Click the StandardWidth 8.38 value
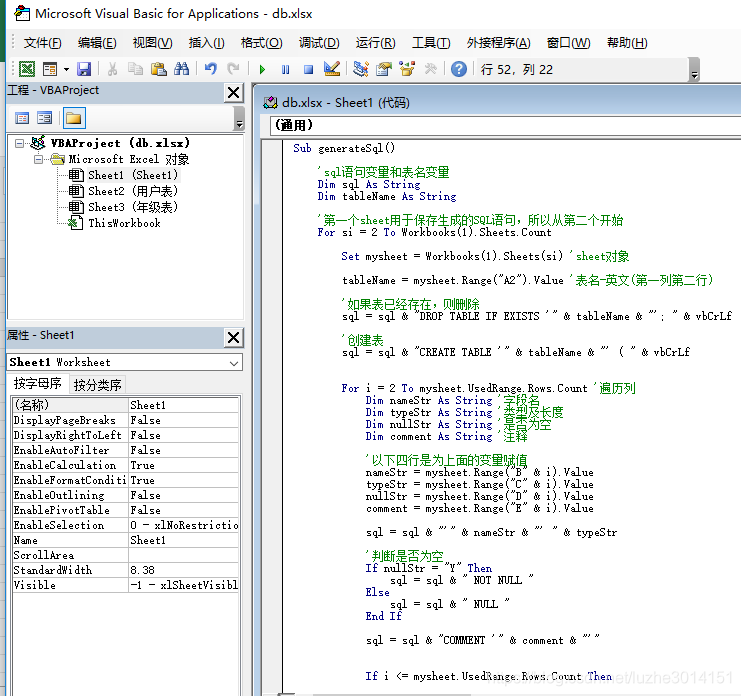The image size is (741, 696). [x=183, y=570]
